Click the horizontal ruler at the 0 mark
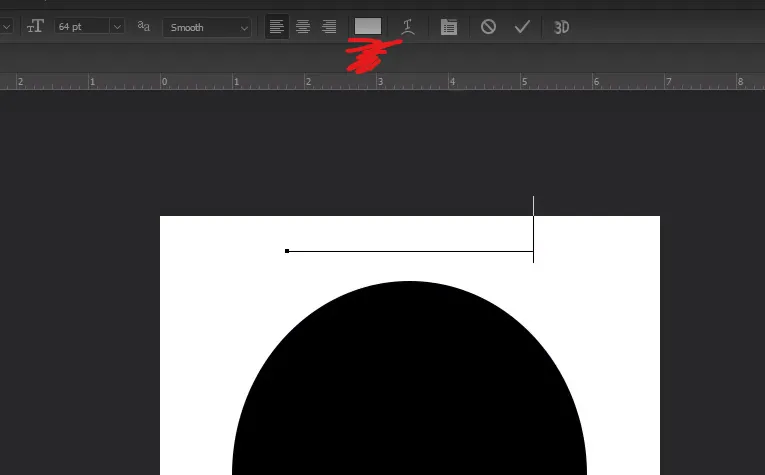 (164, 81)
